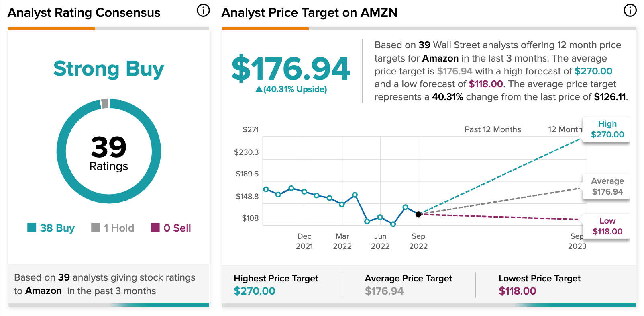Click the green upside triangle arrow
The image size is (644, 316).
[259, 89]
